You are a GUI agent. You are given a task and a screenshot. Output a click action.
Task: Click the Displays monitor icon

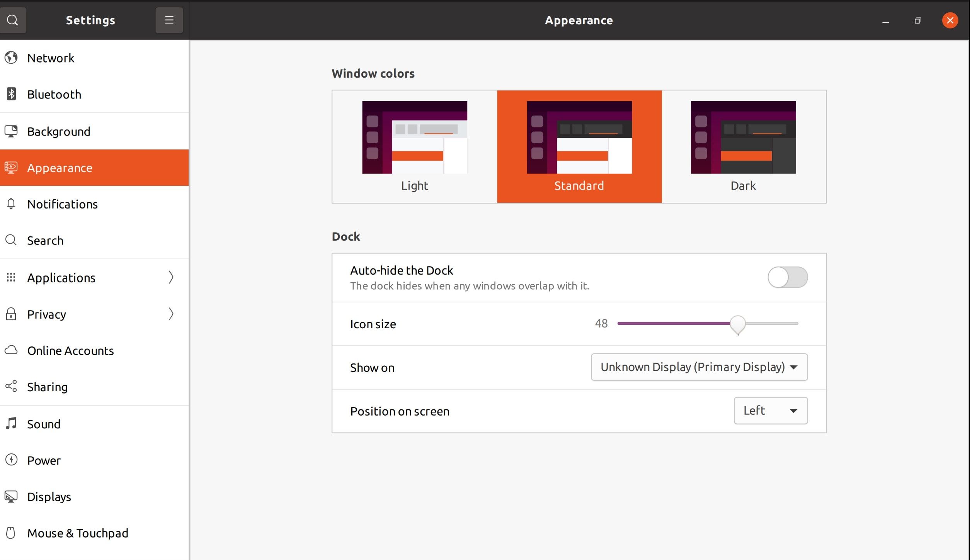[11, 496]
